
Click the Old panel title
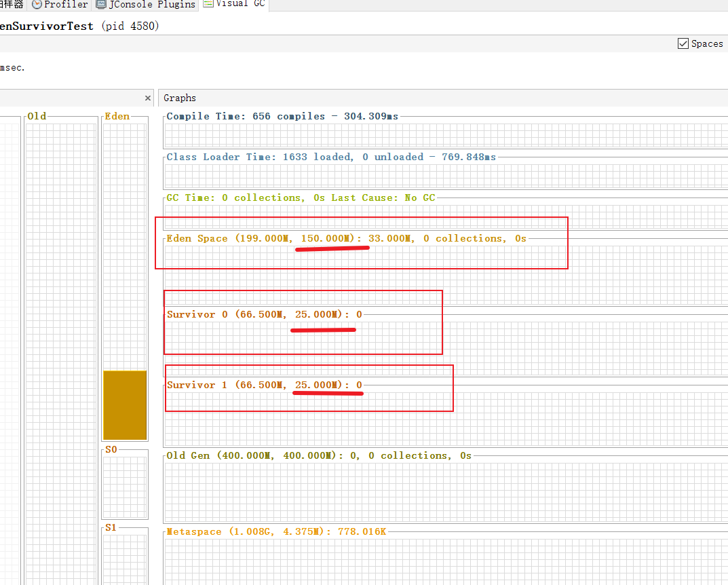[x=37, y=116]
